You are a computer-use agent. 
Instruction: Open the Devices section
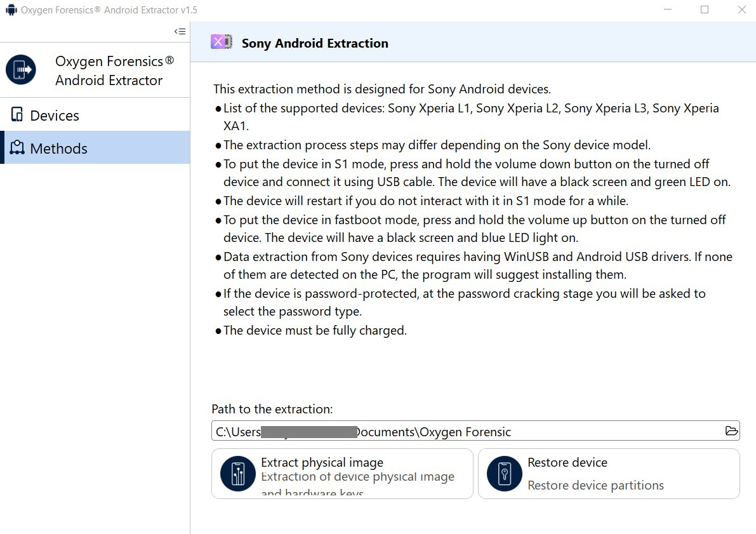(x=95, y=116)
